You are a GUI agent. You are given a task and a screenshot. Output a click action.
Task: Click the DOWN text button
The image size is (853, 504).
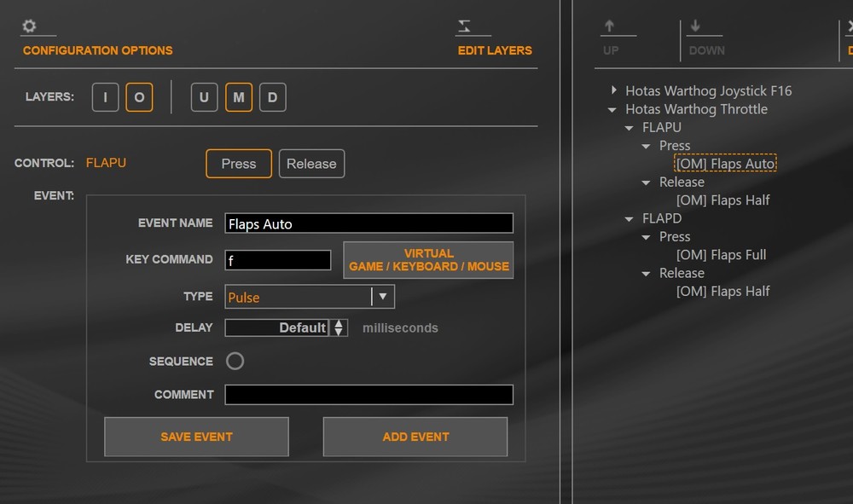point(706,50)
